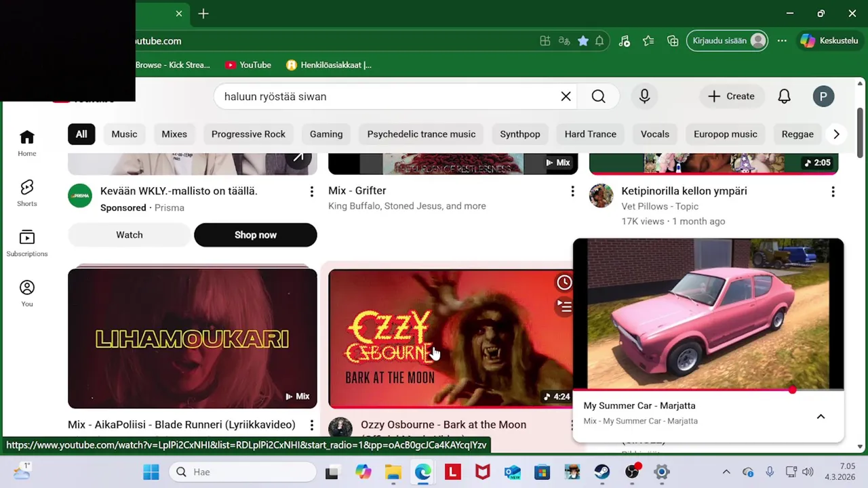
Task: Open the Create button
Action: pos(731,96)
